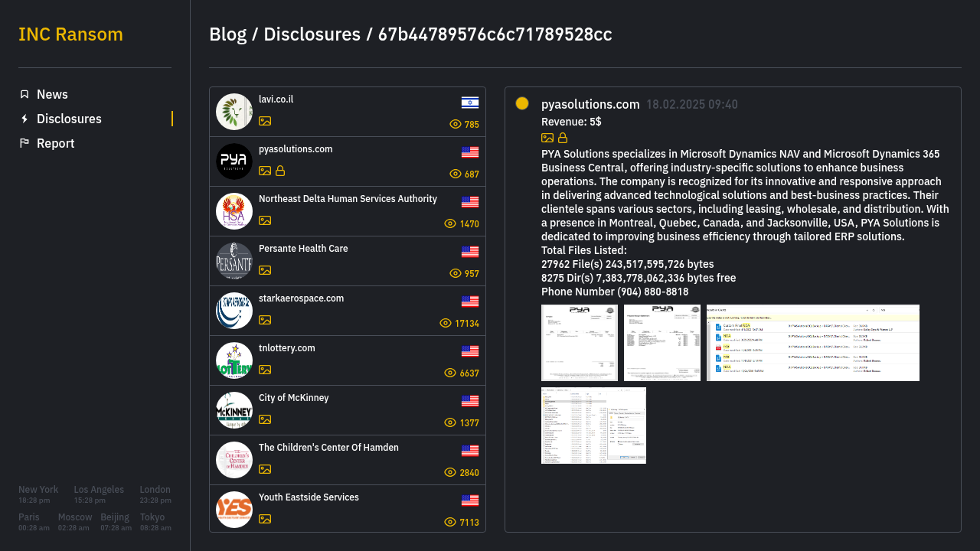This screenshot has width=980, height=551.
Task: Click the lavi.co.il lion logo avatar
Action: [234, 112]
